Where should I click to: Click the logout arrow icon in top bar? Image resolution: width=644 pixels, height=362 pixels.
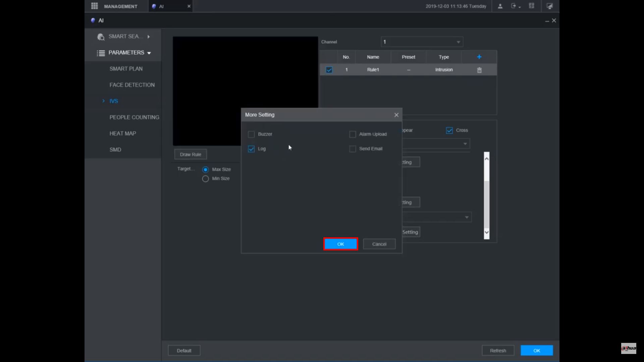[514, 6]
